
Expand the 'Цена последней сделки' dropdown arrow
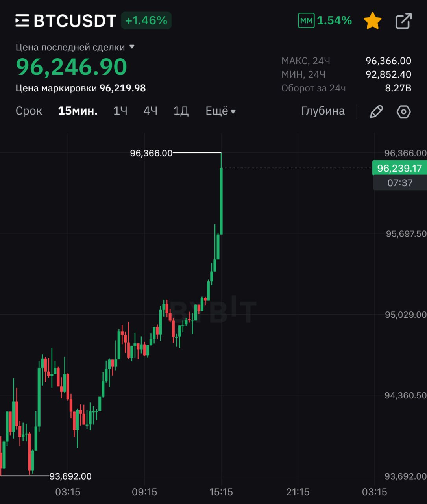[132, 47]
